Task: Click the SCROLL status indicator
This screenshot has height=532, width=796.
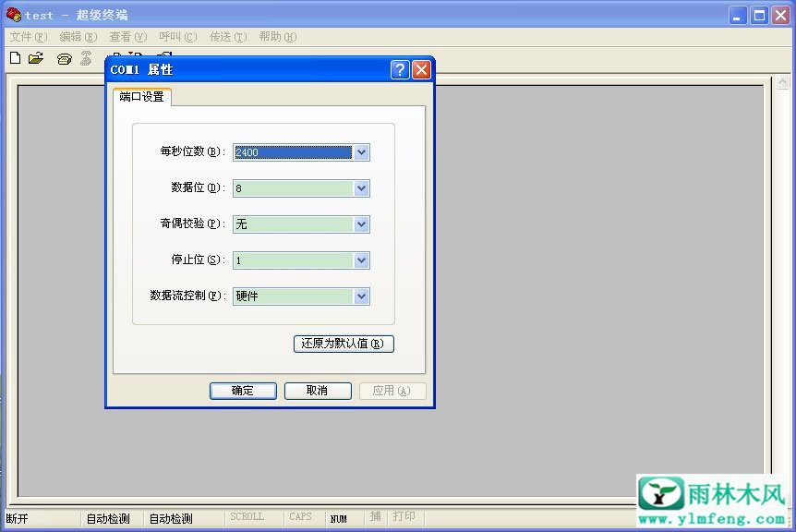Action: pyautogui.click(x=247, y=517)
